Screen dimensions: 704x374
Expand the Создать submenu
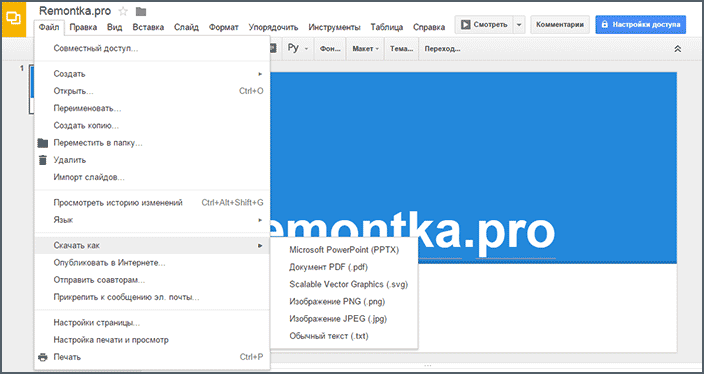[x=152, y=74]
